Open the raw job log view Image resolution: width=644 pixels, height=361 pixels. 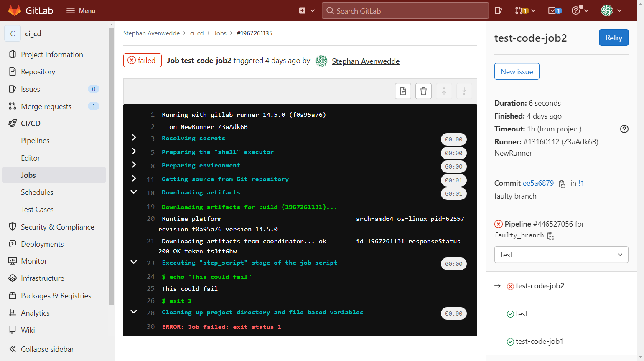[403, 91]
